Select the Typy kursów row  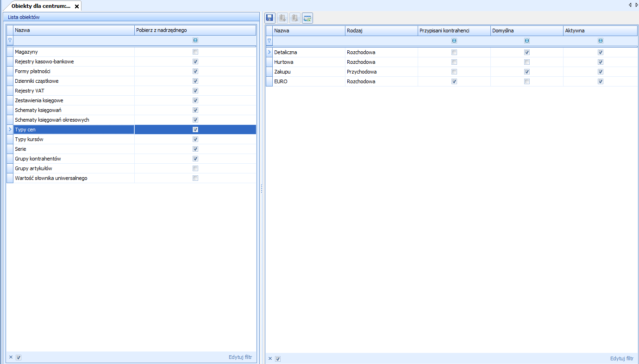[131, 139]
